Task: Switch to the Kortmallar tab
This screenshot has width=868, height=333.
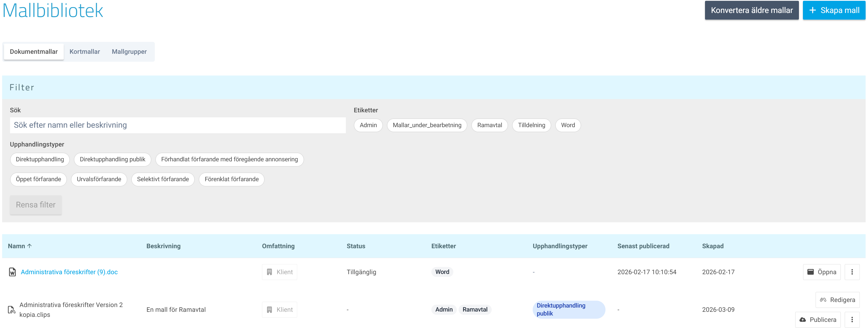Action: click(85, 52)
